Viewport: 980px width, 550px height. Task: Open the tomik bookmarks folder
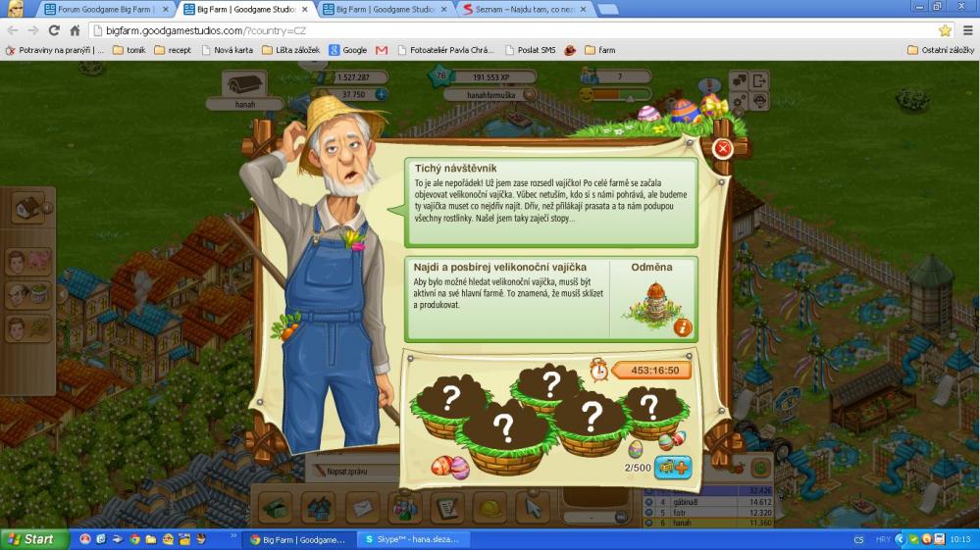tap(129, 50)
